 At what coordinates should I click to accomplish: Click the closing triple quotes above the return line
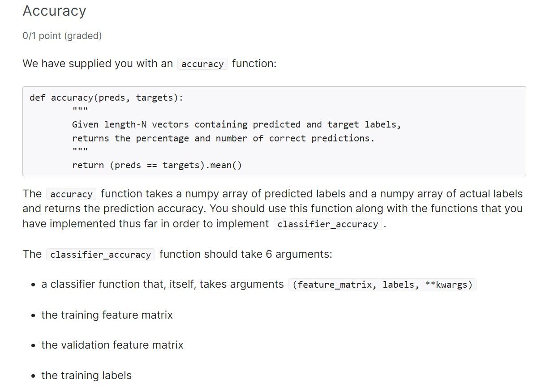pyautogui.click(x=80, y=150)
